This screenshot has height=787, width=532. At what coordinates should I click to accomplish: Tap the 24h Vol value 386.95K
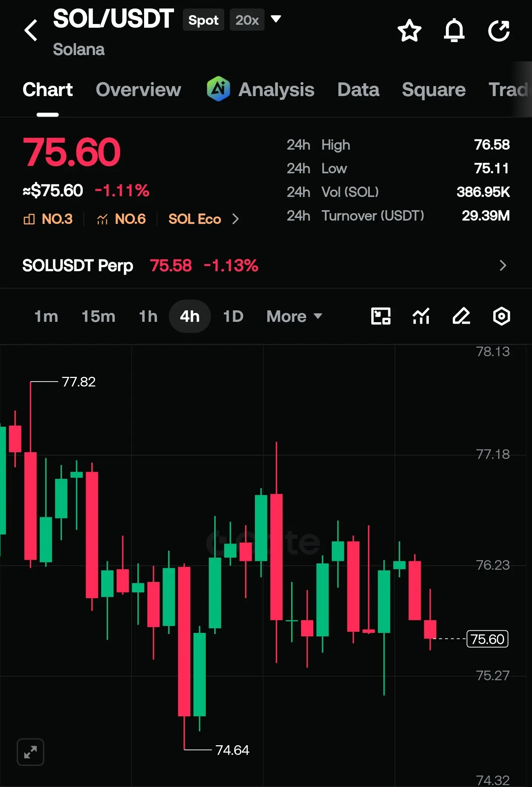pyautogui.click(x=483, y=192)
